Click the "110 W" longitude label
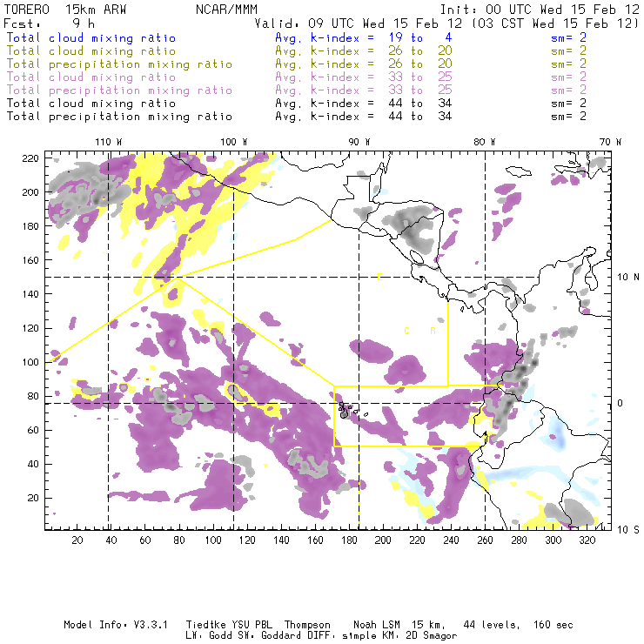The image size is (644, 644). point(109,142)
